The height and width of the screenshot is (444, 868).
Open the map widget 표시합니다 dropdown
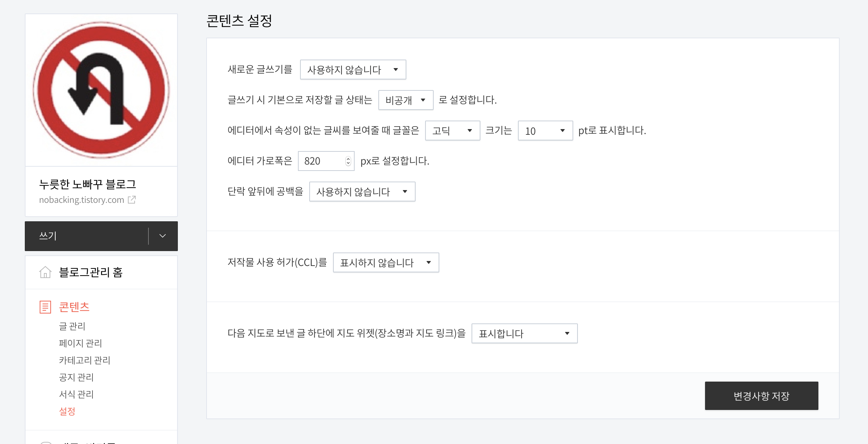coord(524,333)
